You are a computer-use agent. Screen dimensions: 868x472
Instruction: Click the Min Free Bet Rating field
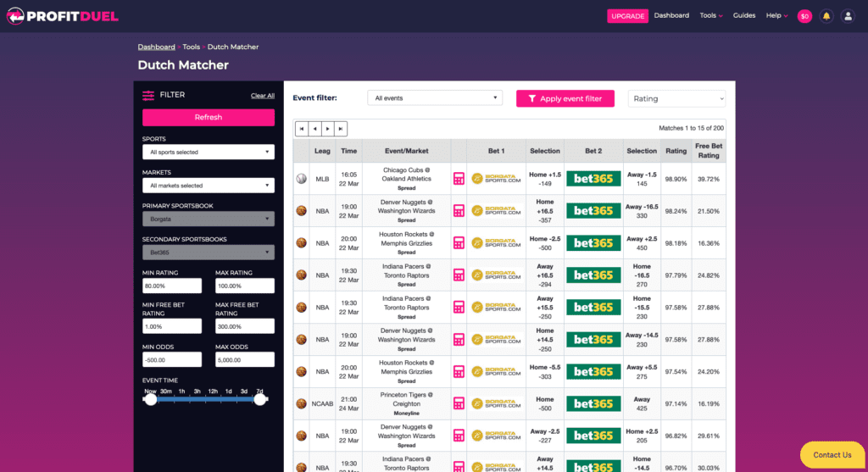[x=172, y=326]
